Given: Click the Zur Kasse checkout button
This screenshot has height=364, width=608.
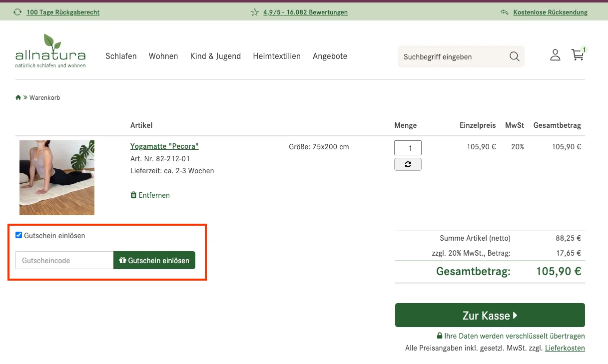Looking at the screenshot, I should pos(490,315).
